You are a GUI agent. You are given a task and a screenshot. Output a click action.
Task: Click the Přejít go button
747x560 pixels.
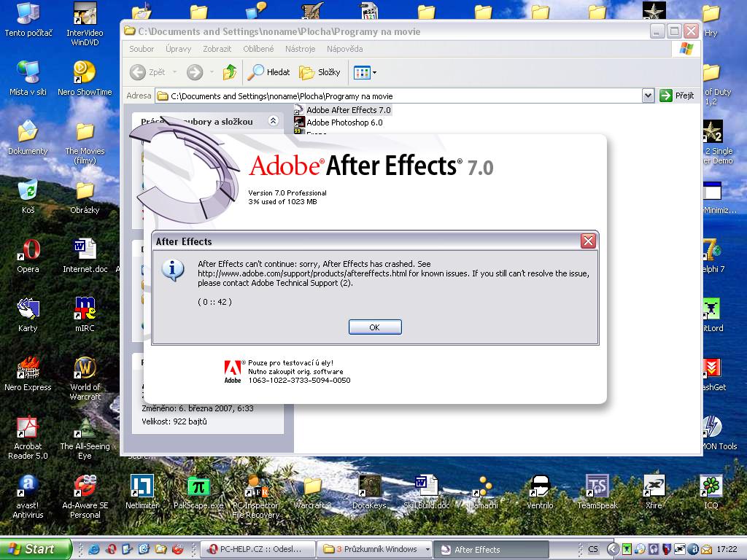pyautogui.click(x=677, y=96)
